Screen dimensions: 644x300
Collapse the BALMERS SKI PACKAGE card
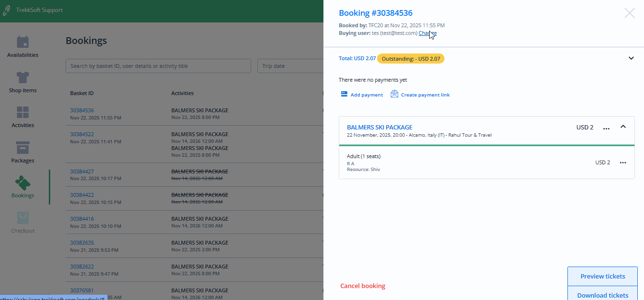[623, 127]
